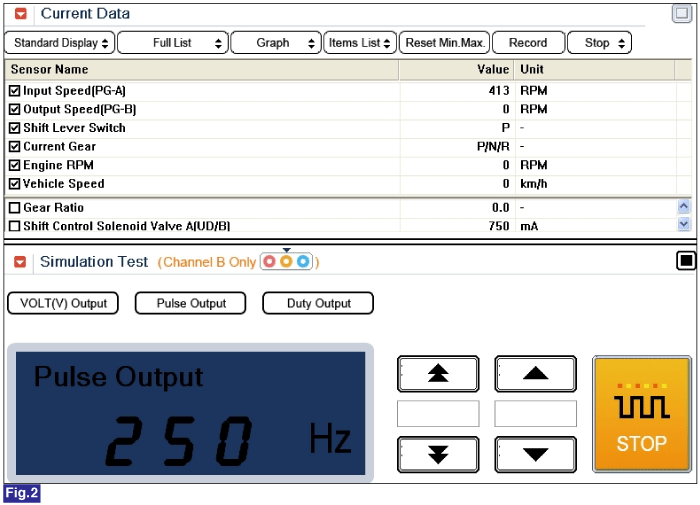The width and height of the screenshot is (700, 505).
Task: Click Reset Min.Max. button
Action: tap(445, 43)
